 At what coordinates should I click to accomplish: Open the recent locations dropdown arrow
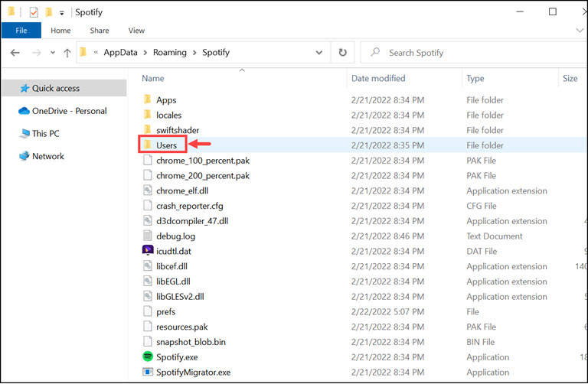(53, 53)
